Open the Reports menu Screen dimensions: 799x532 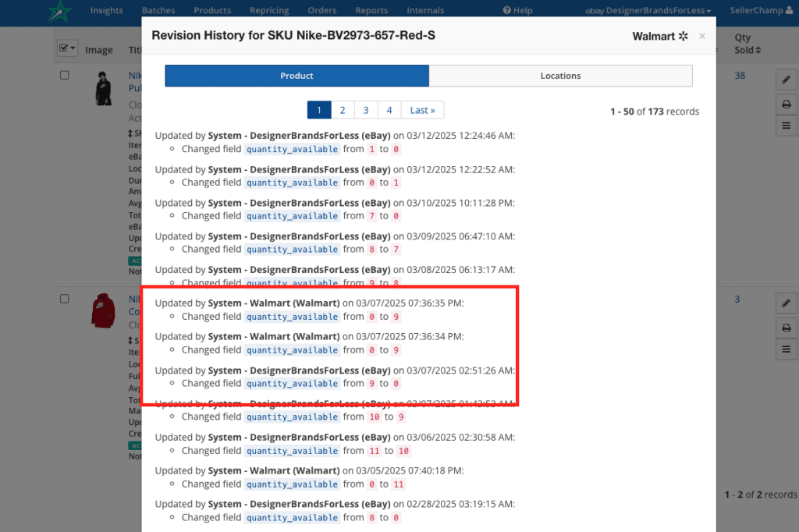click(x=371, y=10)
